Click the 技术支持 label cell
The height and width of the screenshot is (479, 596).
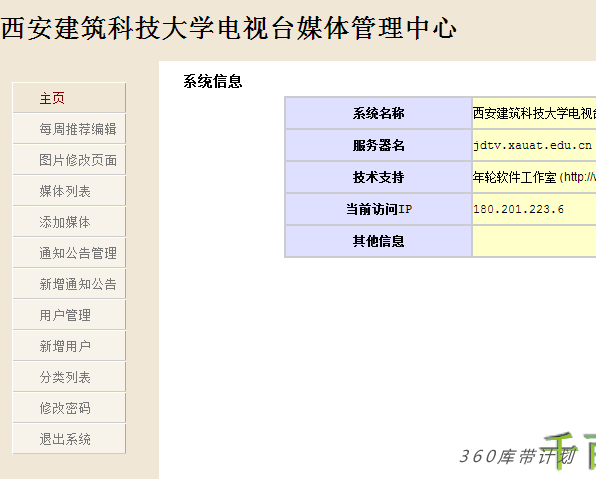click(x=379, y=177)
